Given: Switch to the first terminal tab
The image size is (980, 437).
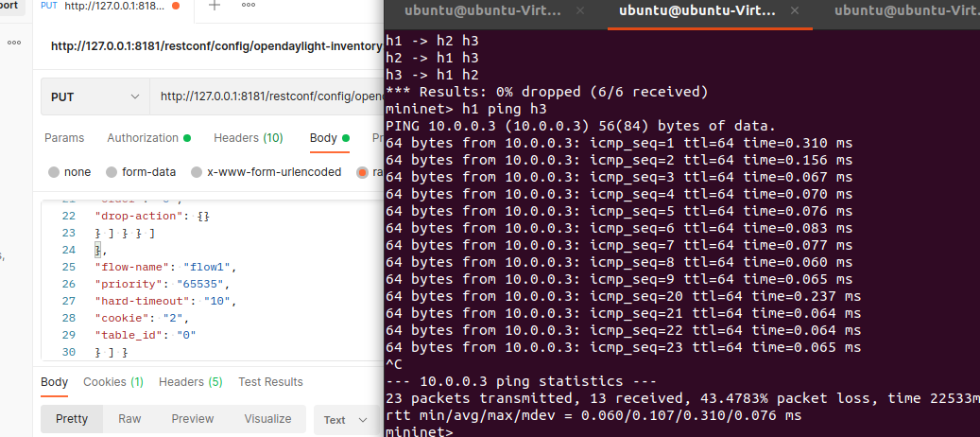Looking at the screenshot, I should pyautogui.click(x=483, y=10).
